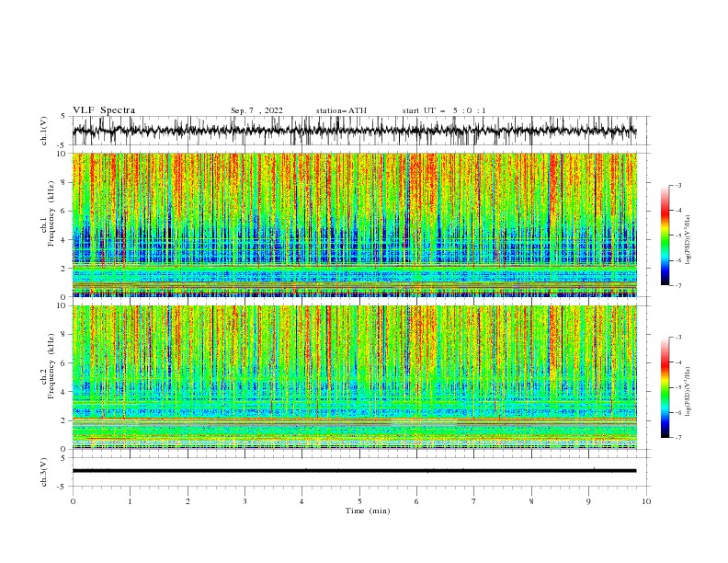Click the "ch.3(V)" axis label
The height and width of the screenshot is (563, 728).
(44, 472)
